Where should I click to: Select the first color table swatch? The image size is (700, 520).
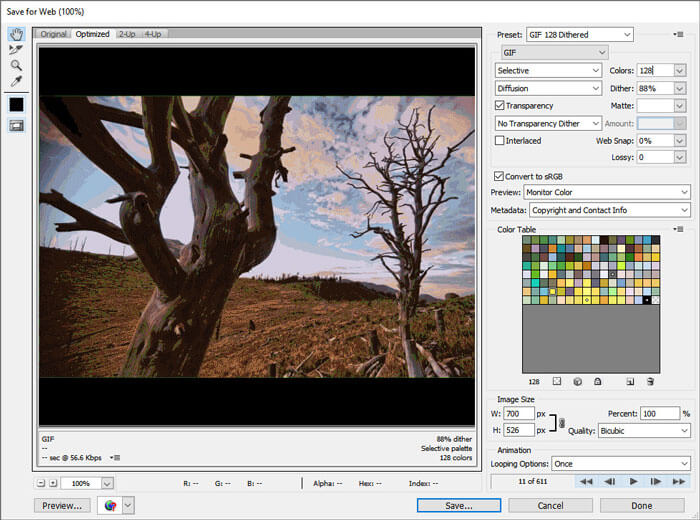(x=527, y=240)
